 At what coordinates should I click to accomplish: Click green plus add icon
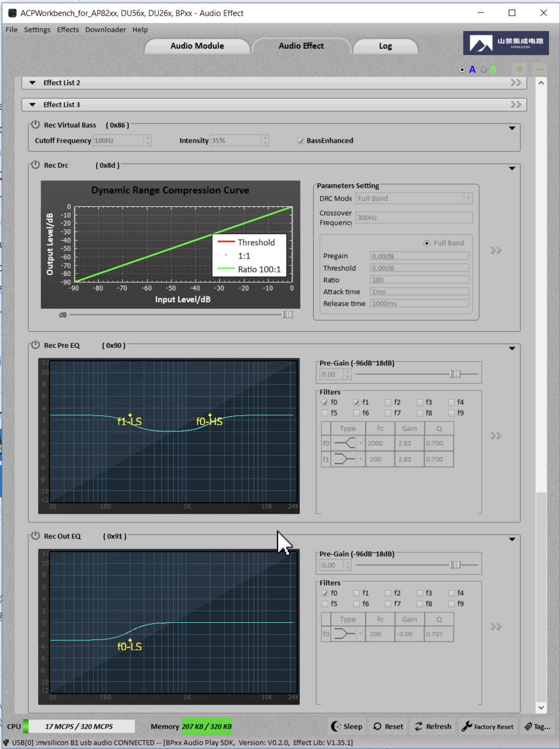[x=519, y=69]
